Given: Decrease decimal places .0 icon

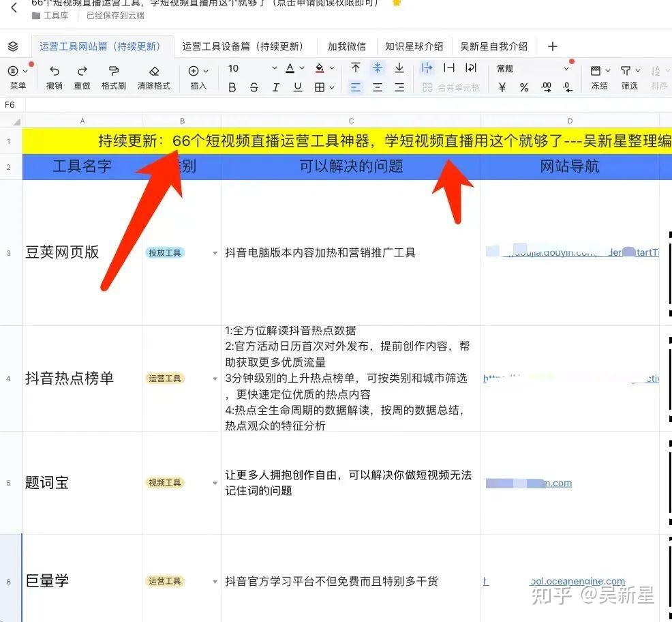Looking at the screenshot, I should coord(568,87).
